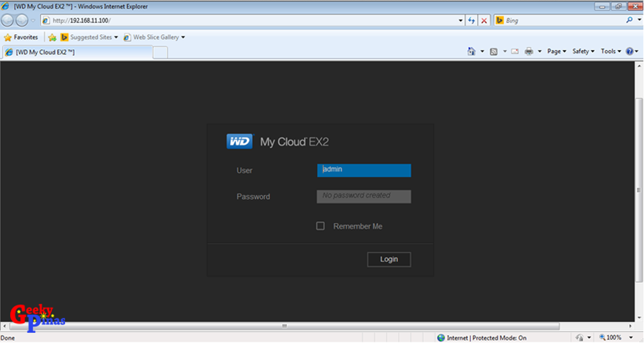
Task: Open the Suggested Sites link
Action: pos(89,37)
